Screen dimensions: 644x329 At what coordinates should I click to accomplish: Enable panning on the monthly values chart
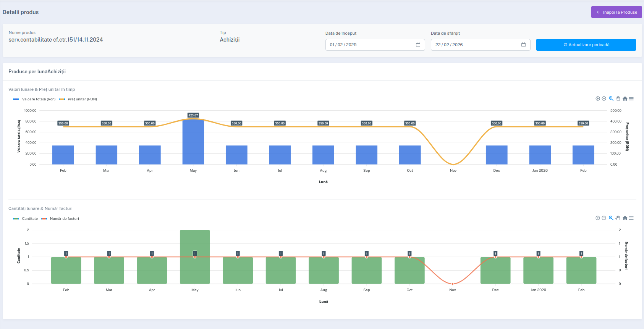pos(618,98)
